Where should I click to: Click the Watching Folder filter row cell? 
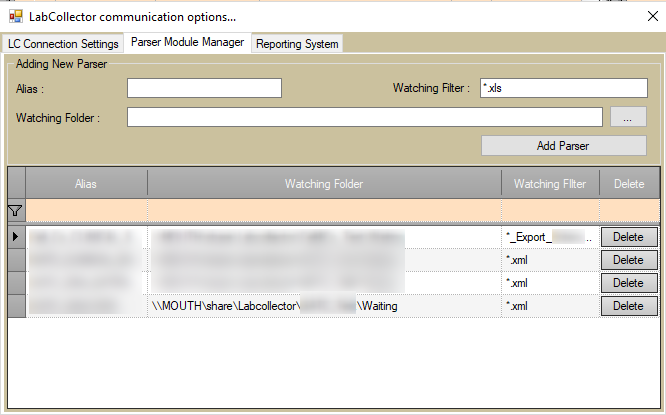click(x=325, y=211)
